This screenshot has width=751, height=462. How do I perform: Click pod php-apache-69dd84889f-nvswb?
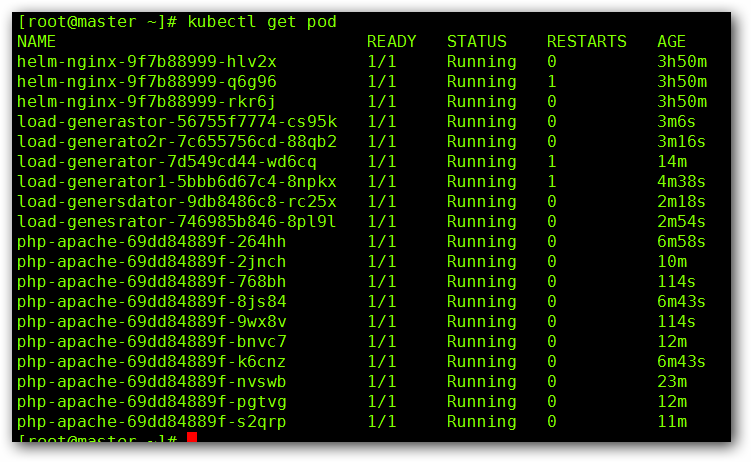click(x=152, y=382)
